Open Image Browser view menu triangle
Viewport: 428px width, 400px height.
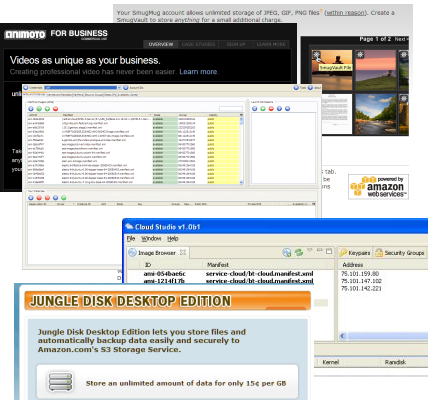[x=310, y=250]
